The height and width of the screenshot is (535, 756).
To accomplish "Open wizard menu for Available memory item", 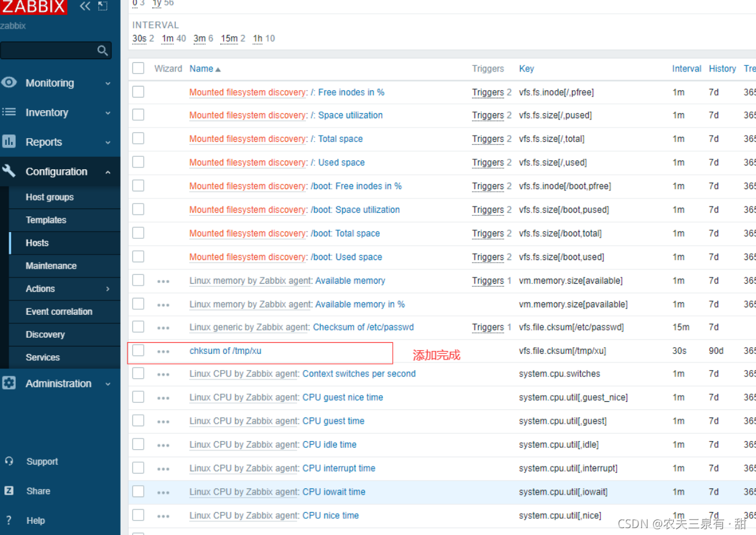I will [164, 281].
